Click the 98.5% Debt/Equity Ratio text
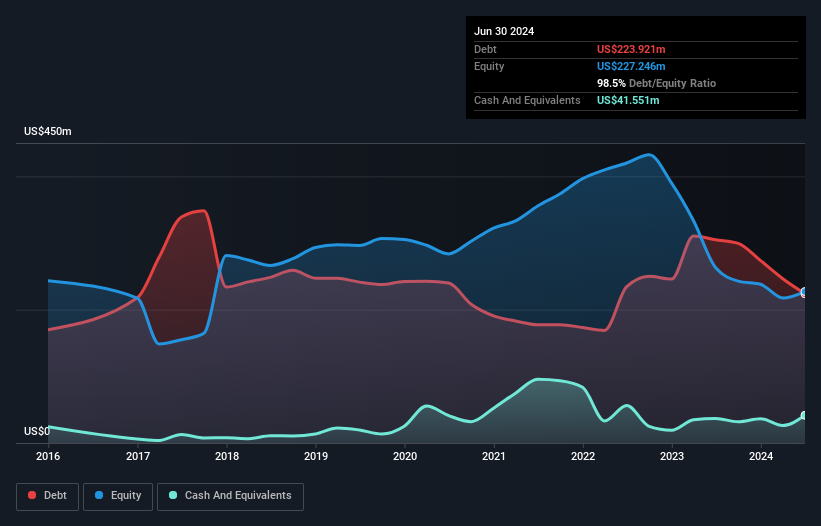This screenshot has width=821, height=526. pyautogui.click(x=656, y=83)
